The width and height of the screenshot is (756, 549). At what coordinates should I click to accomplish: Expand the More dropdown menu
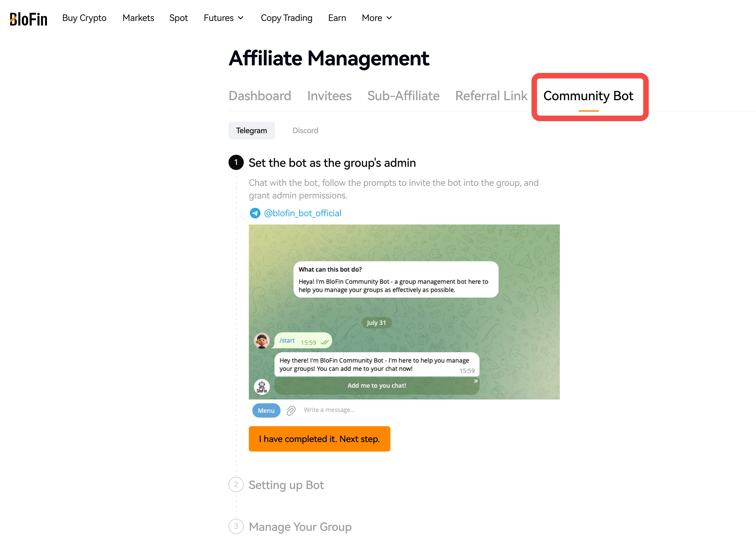[x=377, y=18]
